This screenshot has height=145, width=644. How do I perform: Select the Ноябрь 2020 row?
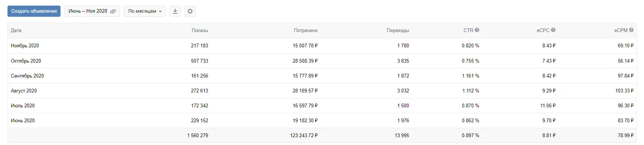pyautogui.click(x=322, y=46)
